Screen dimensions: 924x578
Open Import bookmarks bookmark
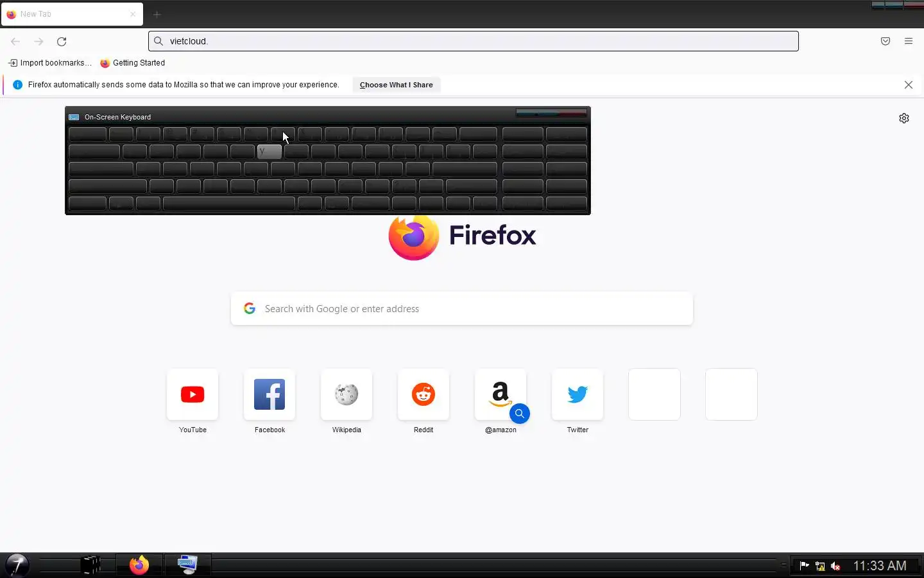coord(50,63)
